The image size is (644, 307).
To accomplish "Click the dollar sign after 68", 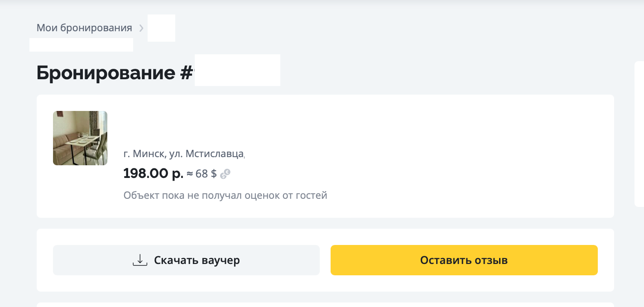I will 214,174.
